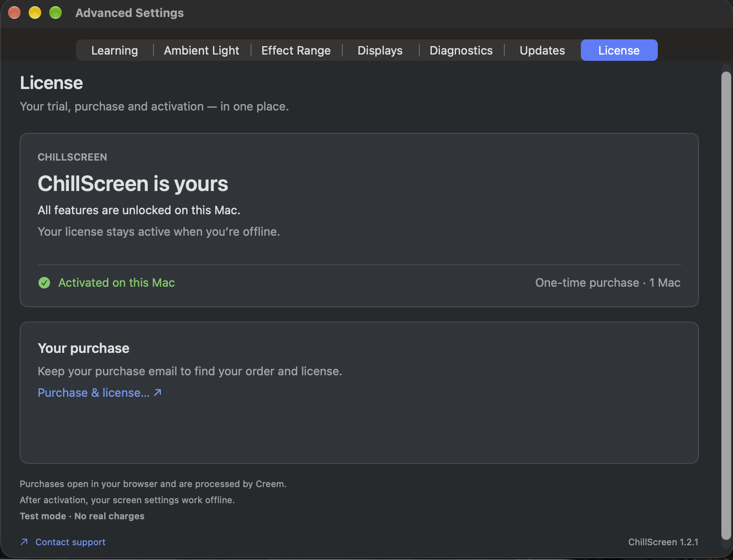Click the 'Your purchase' heading
This screenshot has width=733, height=560.
pyautogui.click(x=84, y=348)
